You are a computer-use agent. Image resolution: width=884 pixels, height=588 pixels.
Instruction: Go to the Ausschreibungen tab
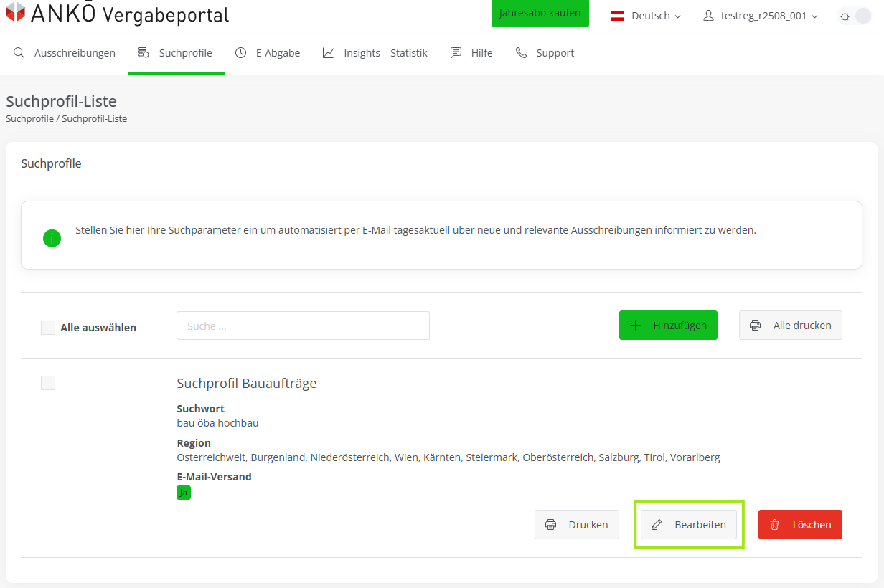[x=74, y=53]
